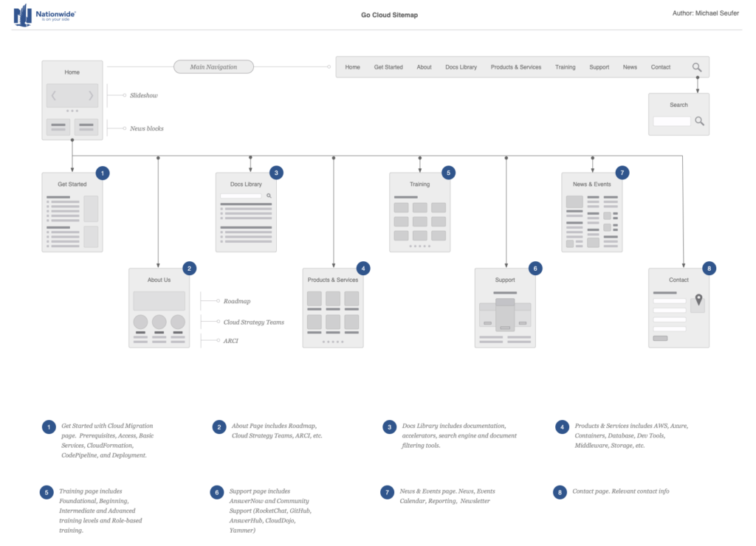The height and width of the screenshot is (546, 756).
Task: Click search icon inside Docs Library wireframe
Action: (269, 196)
